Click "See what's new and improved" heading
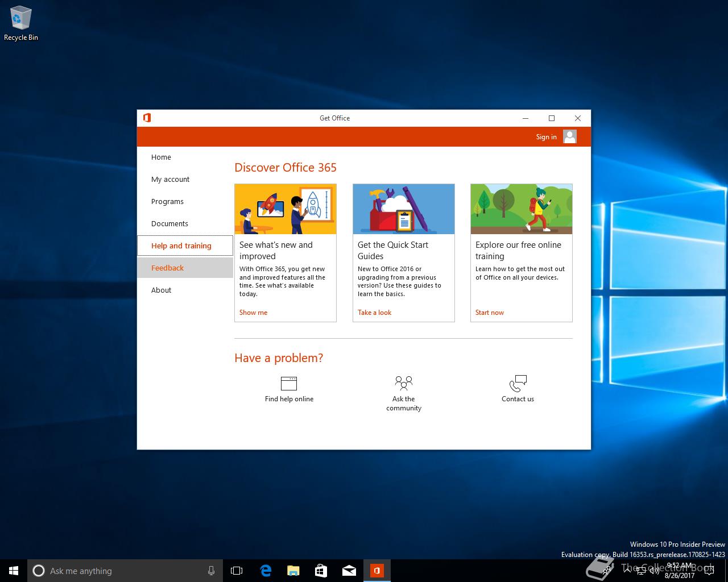 point(276,251)
